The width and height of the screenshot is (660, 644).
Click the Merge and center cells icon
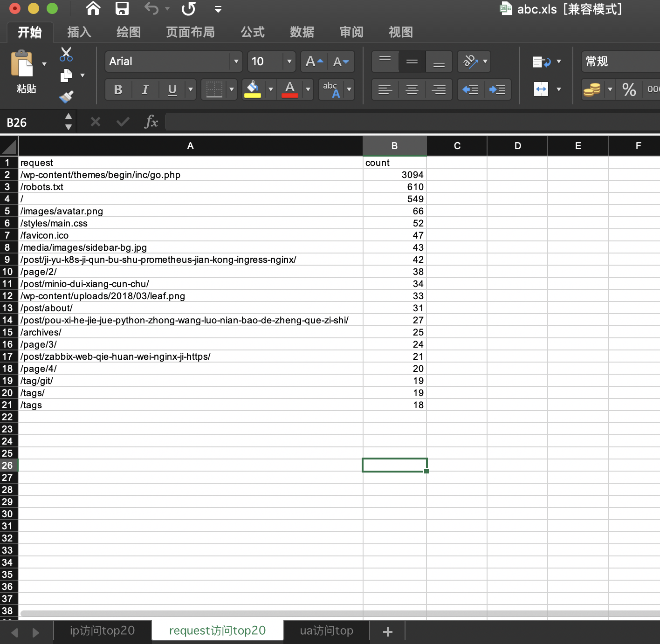point(541,89)
